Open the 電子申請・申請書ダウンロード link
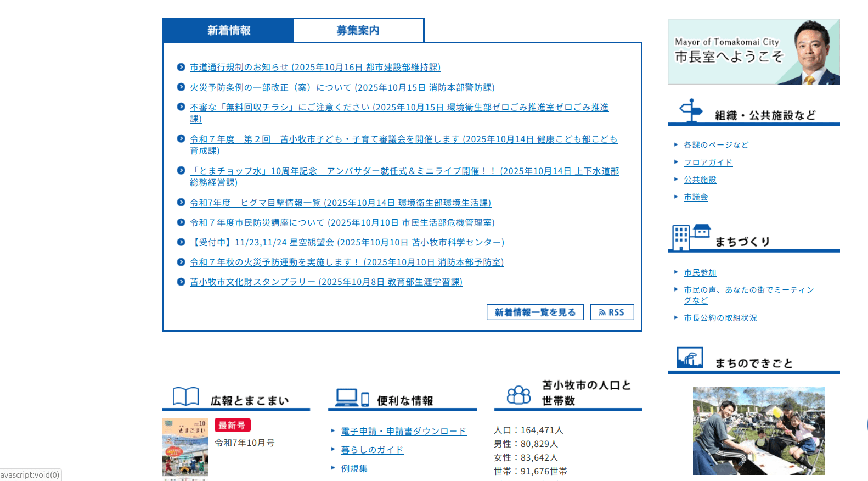868x481 pixels. [403, 432]
